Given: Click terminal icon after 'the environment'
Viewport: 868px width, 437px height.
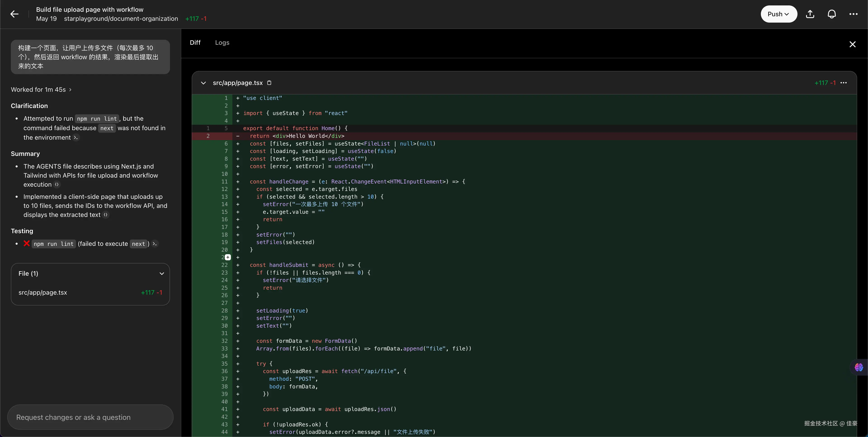Looking at the screenshot, I should point(76,137).
